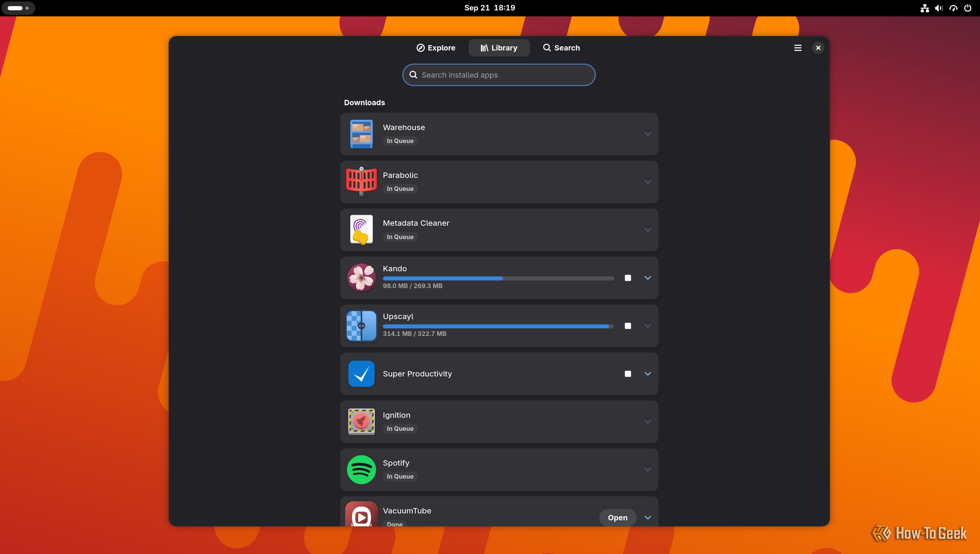Click the Downloads section heading
Screen dimensions: 980x554
(x=364, y=103)
